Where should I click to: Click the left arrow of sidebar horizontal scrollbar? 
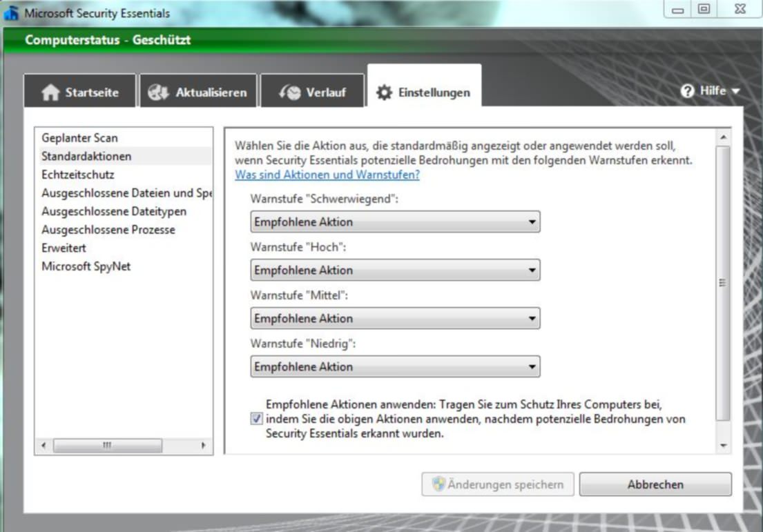[x=44, y=446]
